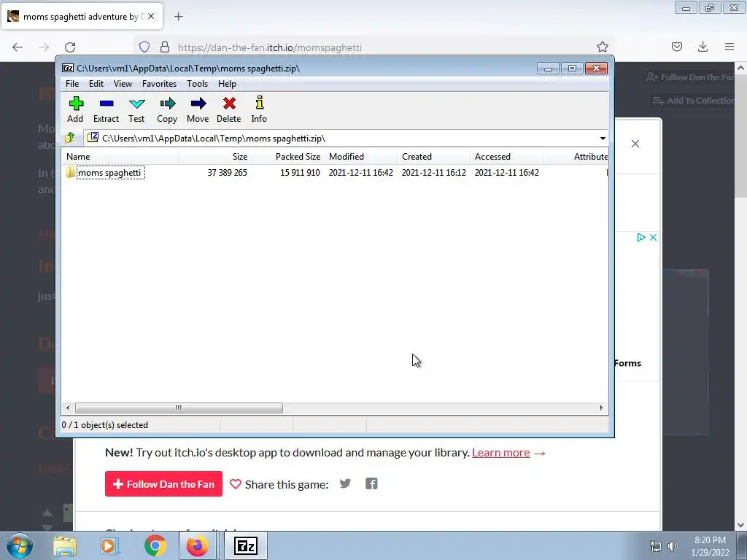The width and height of the screenshot is (747, 560).
Task: Click the created date 2021-12-11 16:12
Action: coord(433,172)
